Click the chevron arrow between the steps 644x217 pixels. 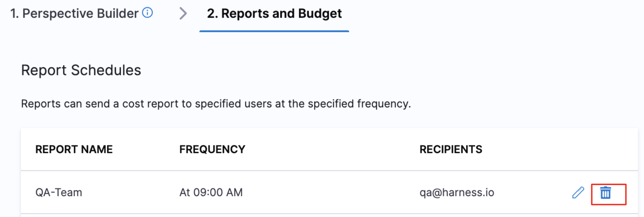pyautogui.click(x=183, y=13)
